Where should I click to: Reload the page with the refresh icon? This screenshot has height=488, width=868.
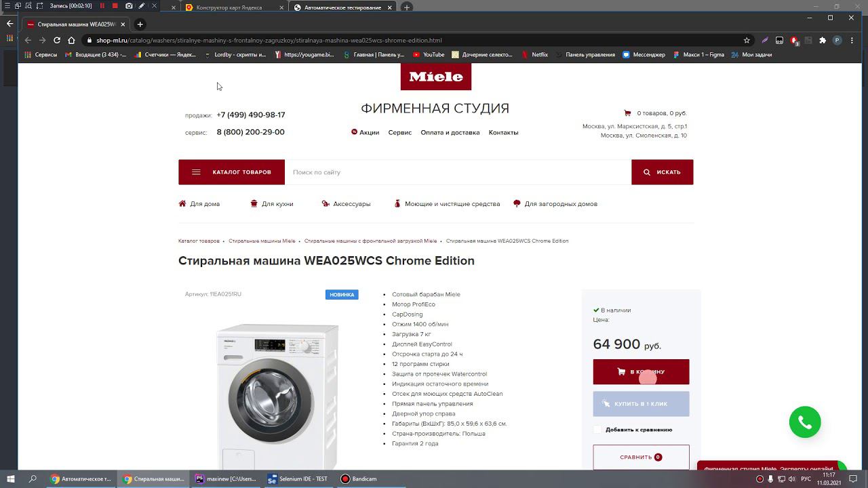pyautogui.click(x=57, y=40)
